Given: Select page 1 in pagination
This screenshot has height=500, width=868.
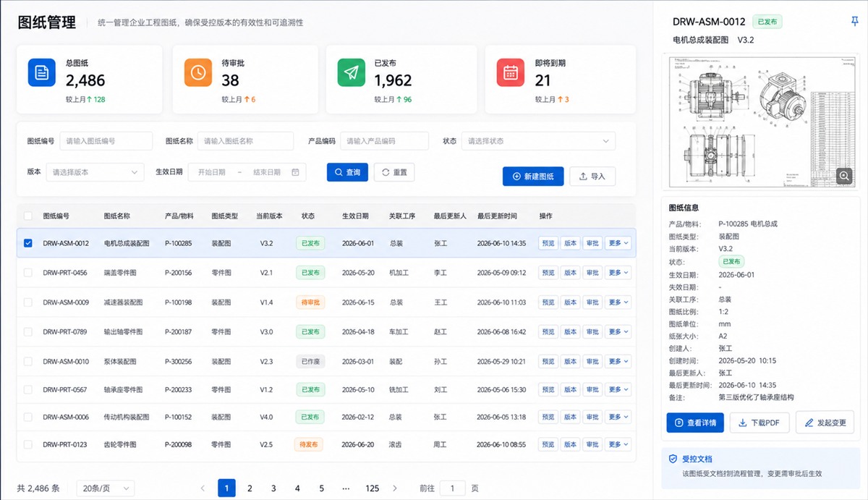Looking at the screenshot, I should pyautogui.click(x=226, y=488).
